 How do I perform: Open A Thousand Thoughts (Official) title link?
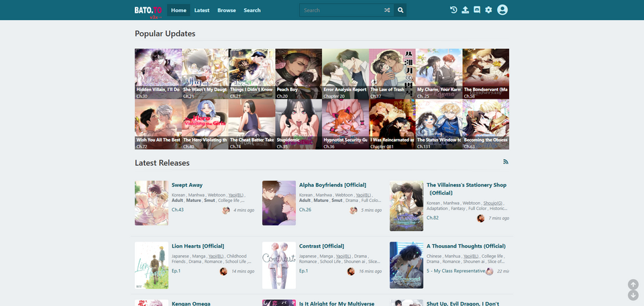(x=466, y=246)
